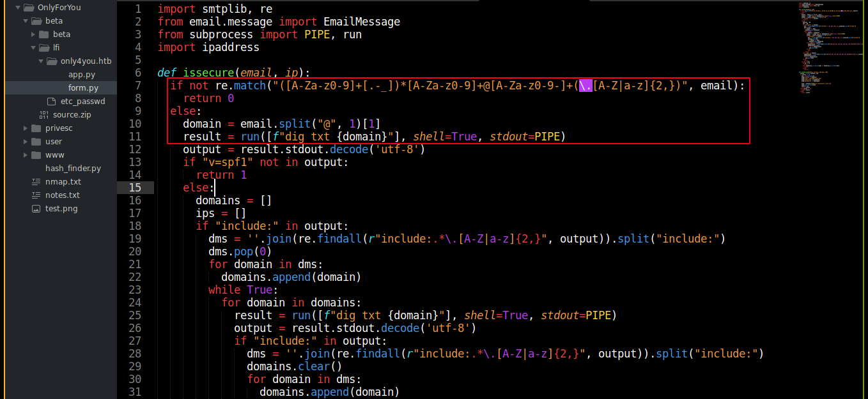Click the www folder icon
The width and height of the screenshot is (868, 399).
[x=36, y=155]
